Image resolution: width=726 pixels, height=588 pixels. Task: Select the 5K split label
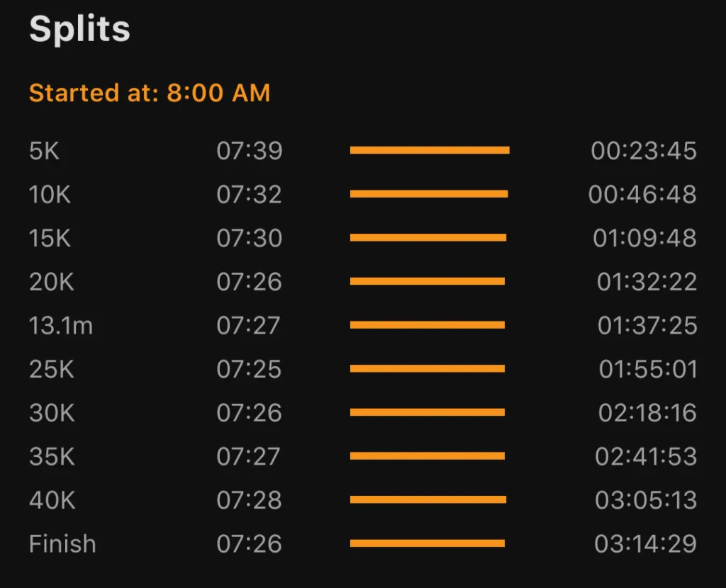click(x=44, y=151)
